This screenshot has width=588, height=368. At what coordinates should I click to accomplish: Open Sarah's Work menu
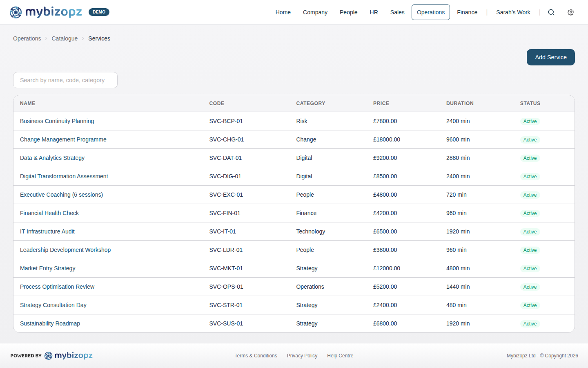pyautogui.click(x=513, y=12)
